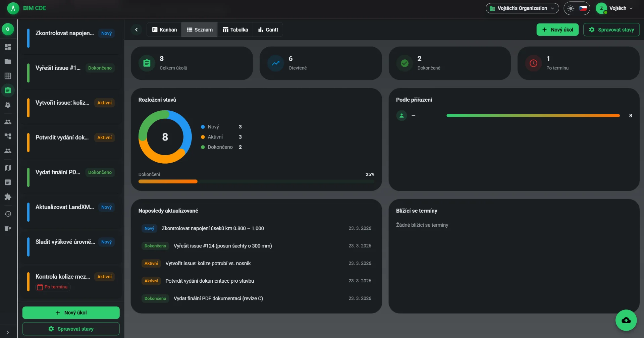Open the bug issues icon in sidebar
Viewport: 644px width, 338px height.
pyautogui.click(x=8, y=105)
